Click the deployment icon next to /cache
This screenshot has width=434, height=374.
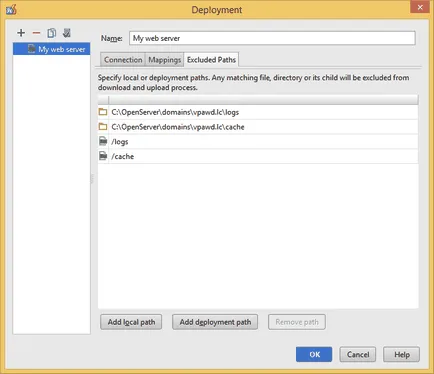click(x=103, y=156)
